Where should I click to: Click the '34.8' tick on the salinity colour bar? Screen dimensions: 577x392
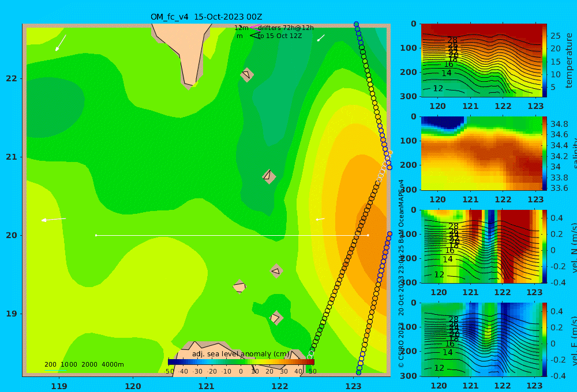point(559,123)
